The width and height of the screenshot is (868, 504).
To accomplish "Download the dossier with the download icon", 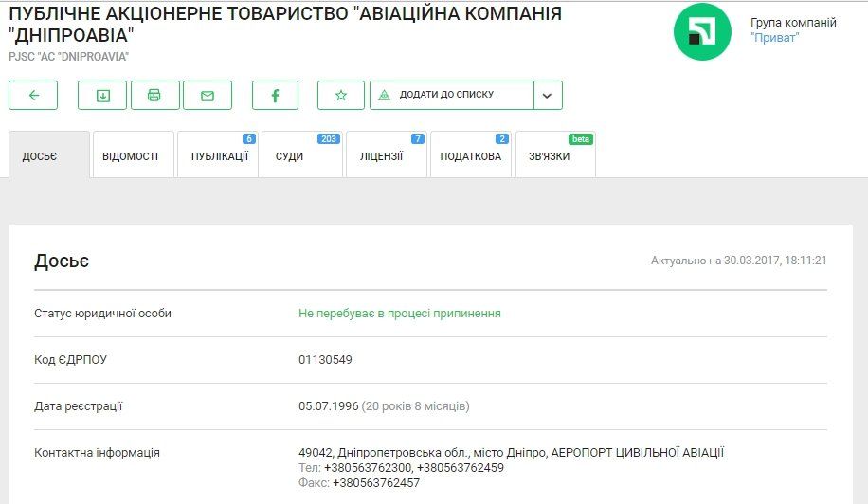I will pyautogui.click(x=102, y=95).
